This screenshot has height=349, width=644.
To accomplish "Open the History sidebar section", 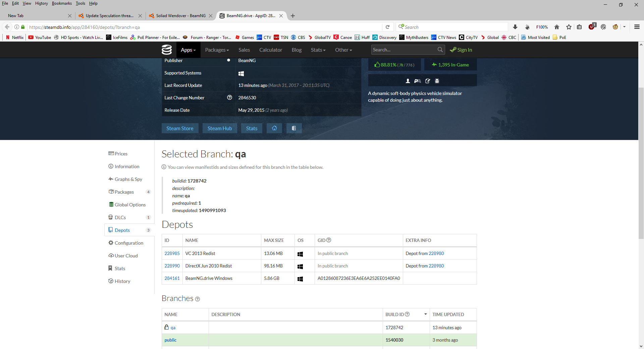I will coord(129,281).
